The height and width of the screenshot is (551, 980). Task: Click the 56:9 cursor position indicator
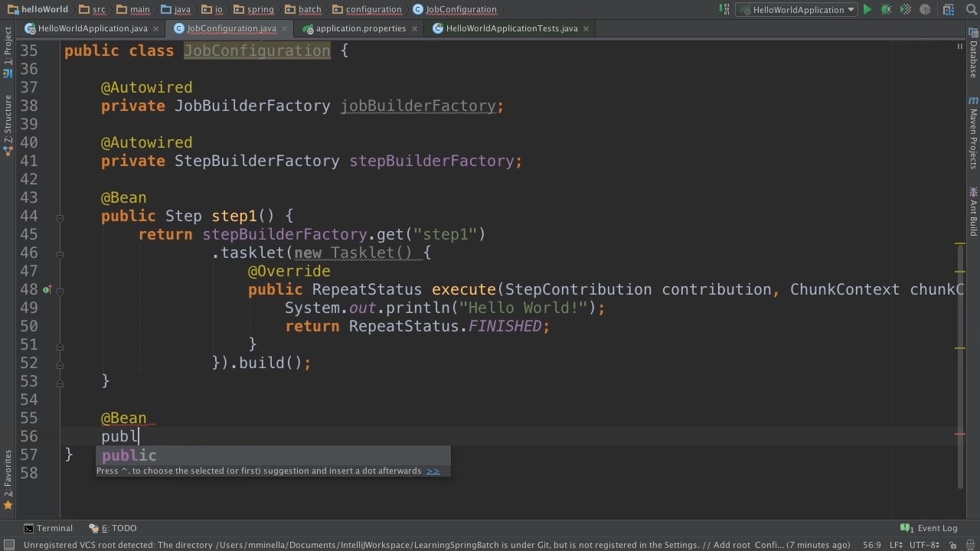click(872, 545)
